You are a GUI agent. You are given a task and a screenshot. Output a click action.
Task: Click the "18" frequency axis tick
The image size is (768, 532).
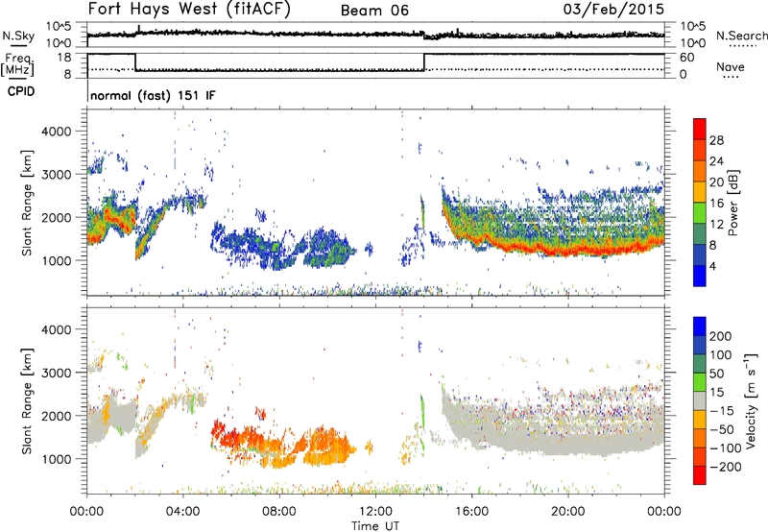pos(64,58)
